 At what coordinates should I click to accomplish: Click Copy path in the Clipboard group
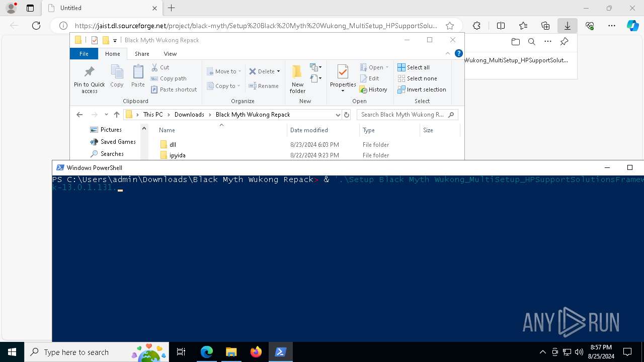click(x=169, y=78)
